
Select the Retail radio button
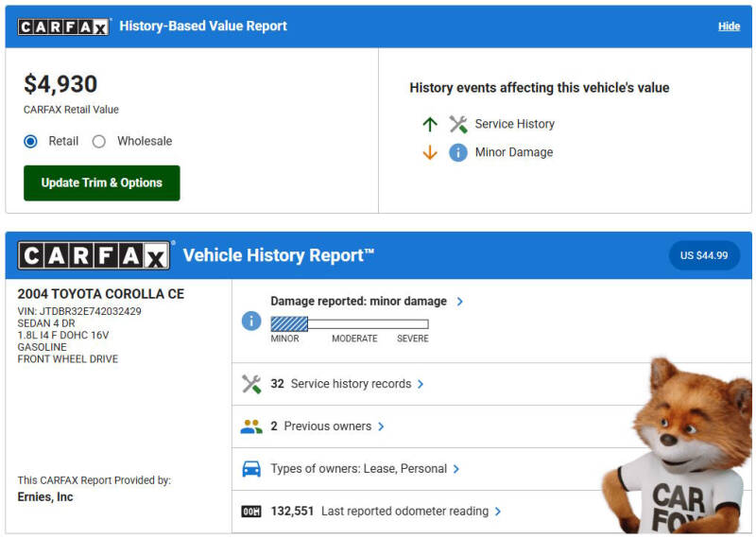(x=31, y=141)
